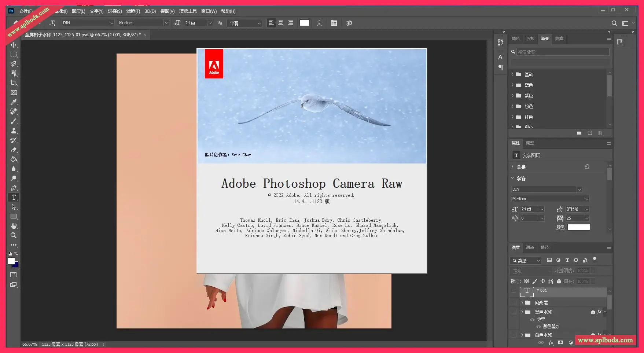Select the Paint Bucket tool

tap(14, 159)
